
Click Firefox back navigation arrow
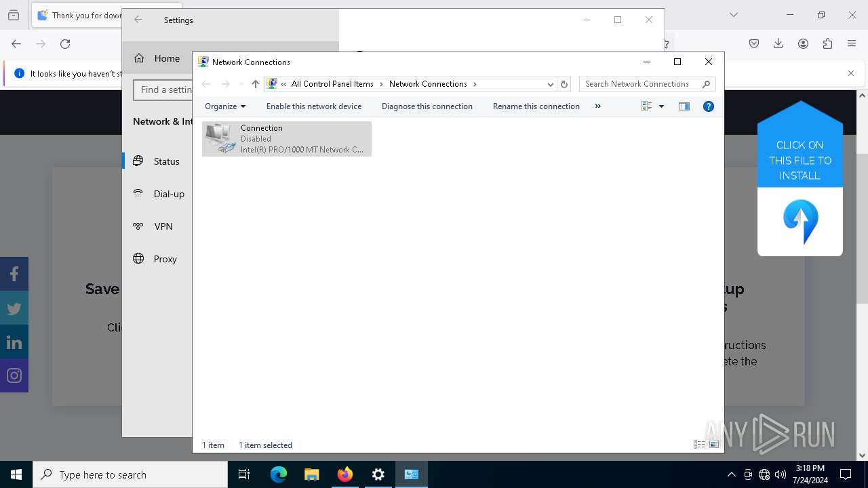tap(16, 44)
